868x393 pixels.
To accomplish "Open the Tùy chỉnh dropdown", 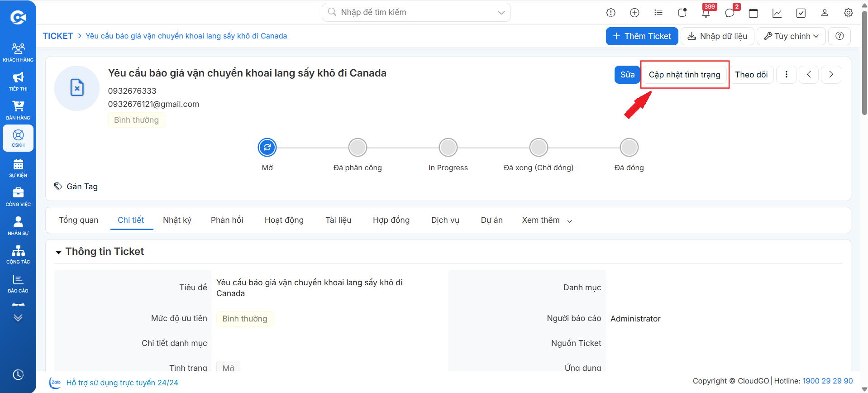I will 791,36.
